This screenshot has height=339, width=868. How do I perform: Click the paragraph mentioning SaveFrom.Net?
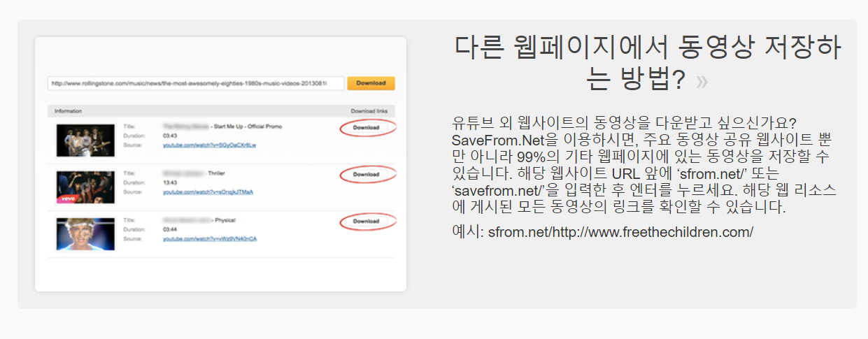(645, 164)
